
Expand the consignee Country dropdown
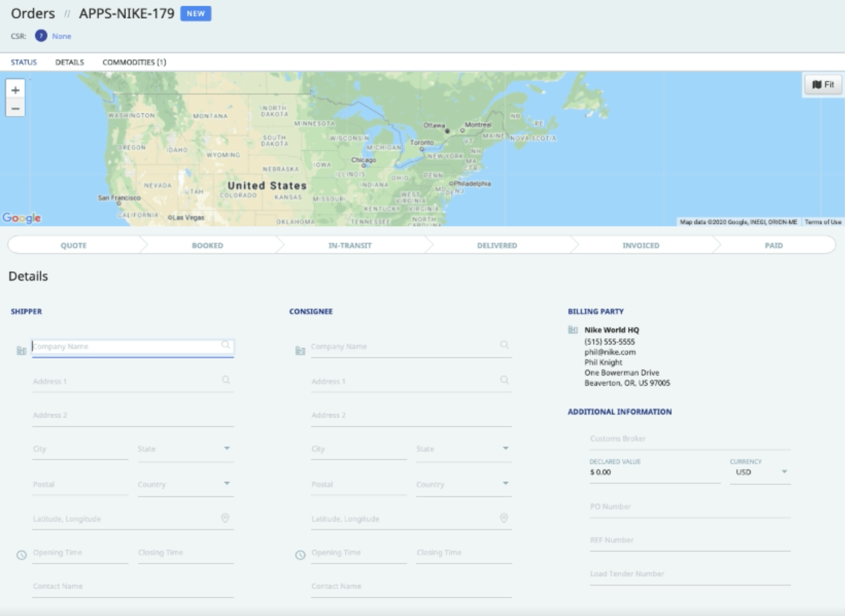coord(505,484)
